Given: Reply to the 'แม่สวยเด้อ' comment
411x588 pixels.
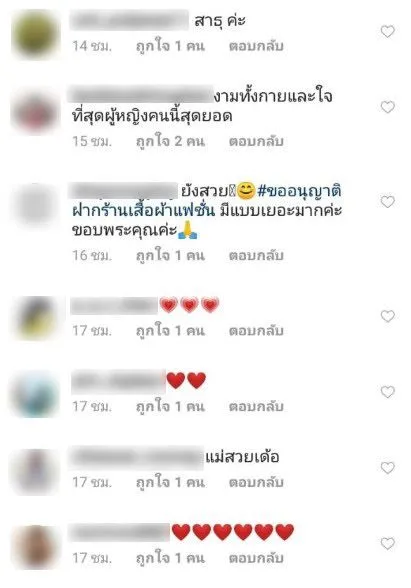Looking at the screenshot, I should [x=256, y=482].
